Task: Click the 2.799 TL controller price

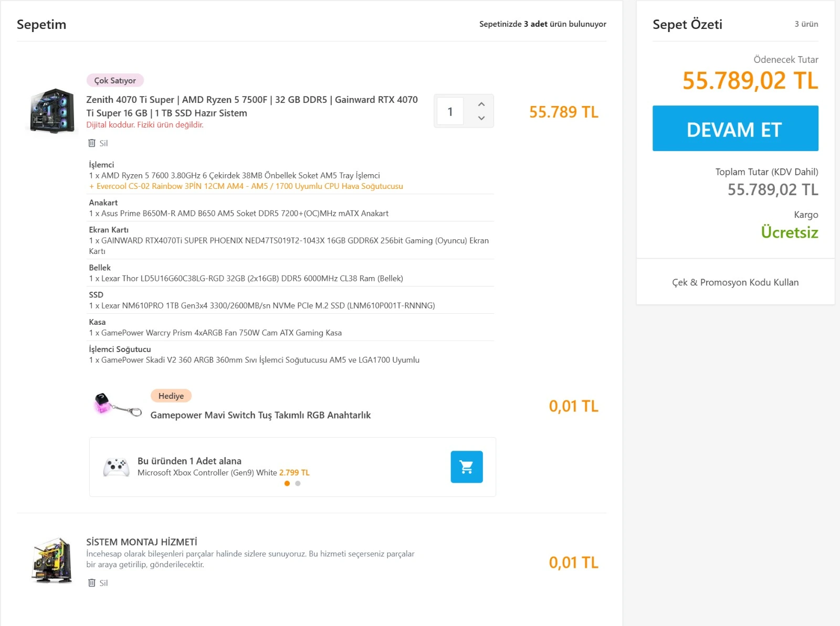Action: point(295,473)
